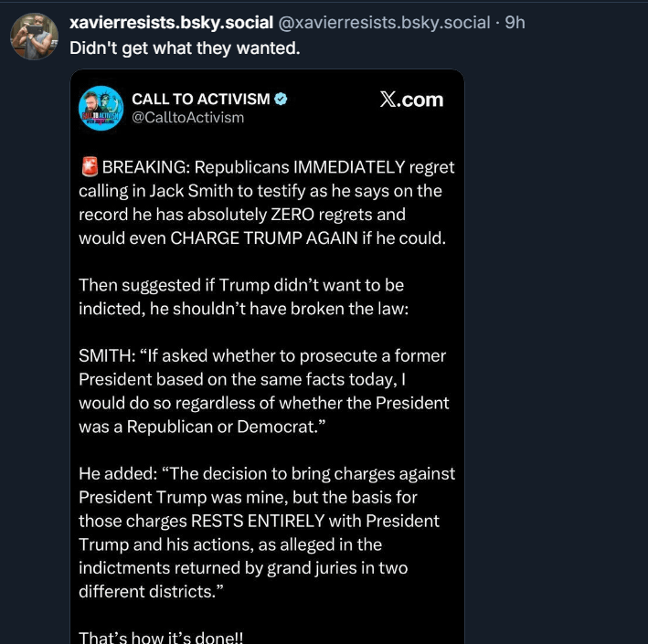Click the words "RESTS ENTIRELY"
648x644 pixels.
click(x=256, y=521)
